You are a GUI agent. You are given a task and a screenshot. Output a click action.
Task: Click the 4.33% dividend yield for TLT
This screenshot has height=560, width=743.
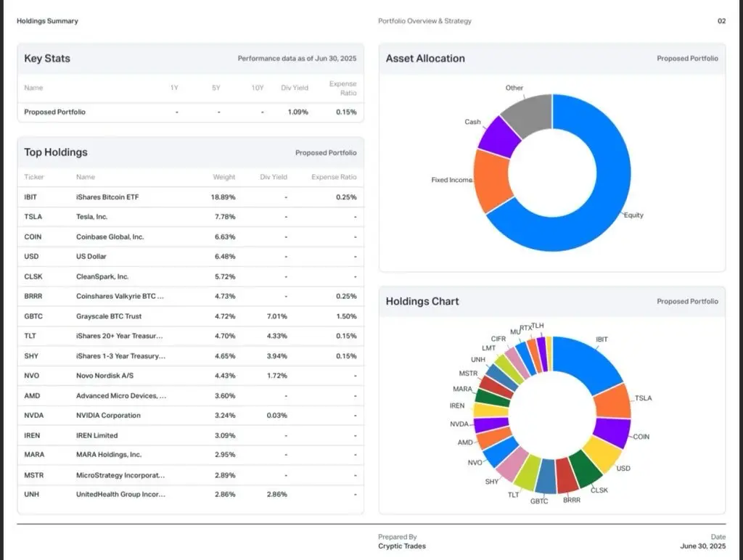tap(276, 336)
